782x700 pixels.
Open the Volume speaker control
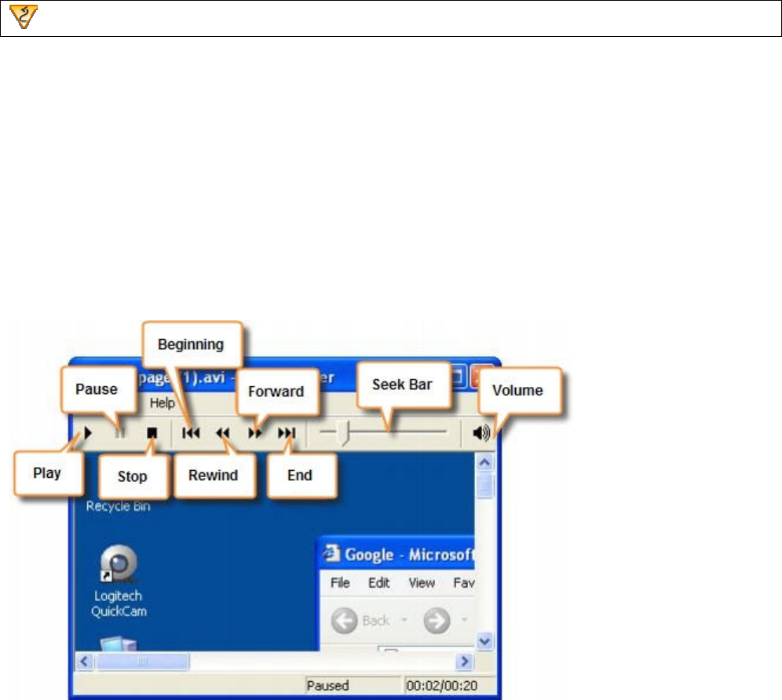tap(481, 432)
